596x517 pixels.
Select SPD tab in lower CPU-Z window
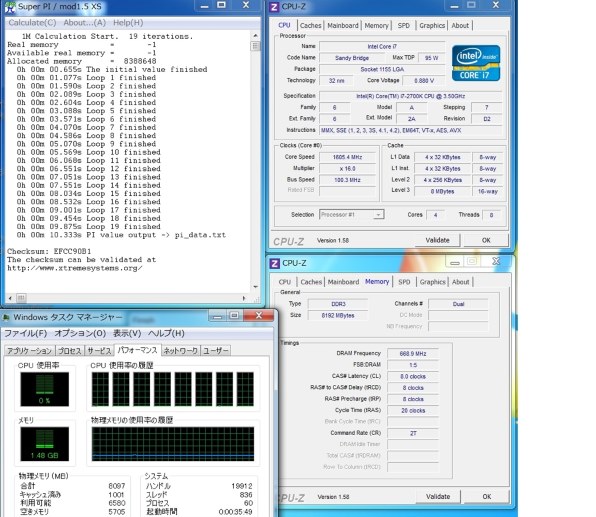(x=404, y=282)
